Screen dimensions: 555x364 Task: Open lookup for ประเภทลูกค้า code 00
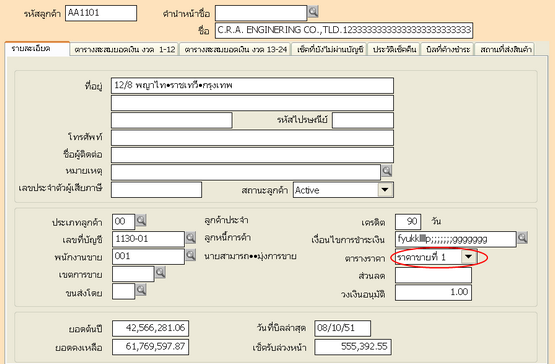141,221
